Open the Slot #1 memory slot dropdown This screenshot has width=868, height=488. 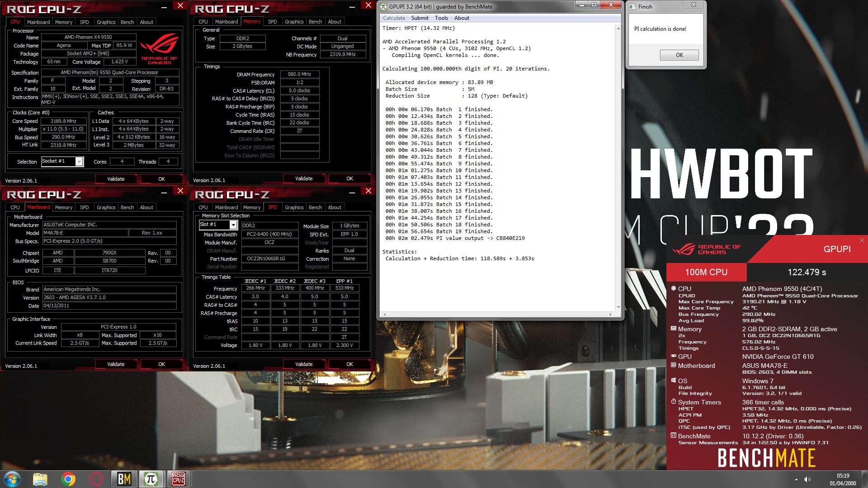[x=233, y=225]
